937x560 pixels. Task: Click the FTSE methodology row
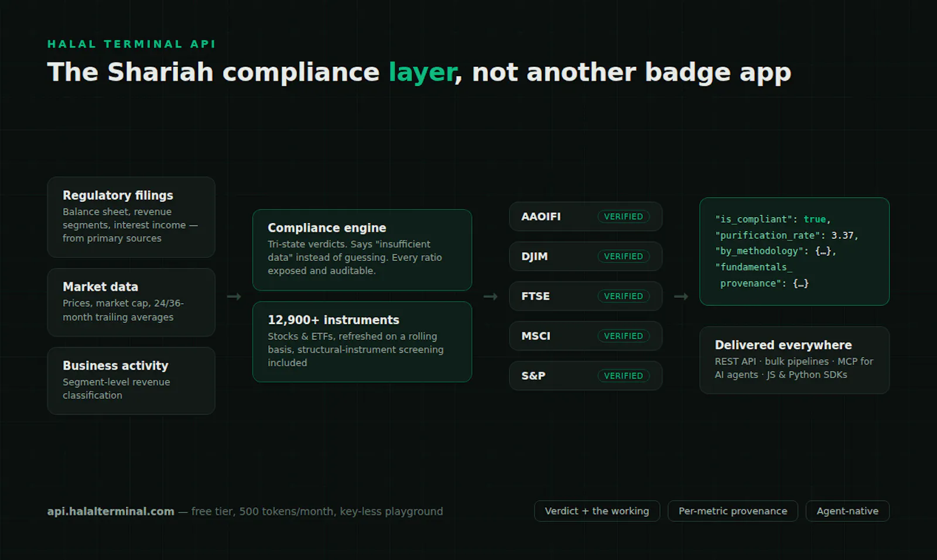point(586,296)
